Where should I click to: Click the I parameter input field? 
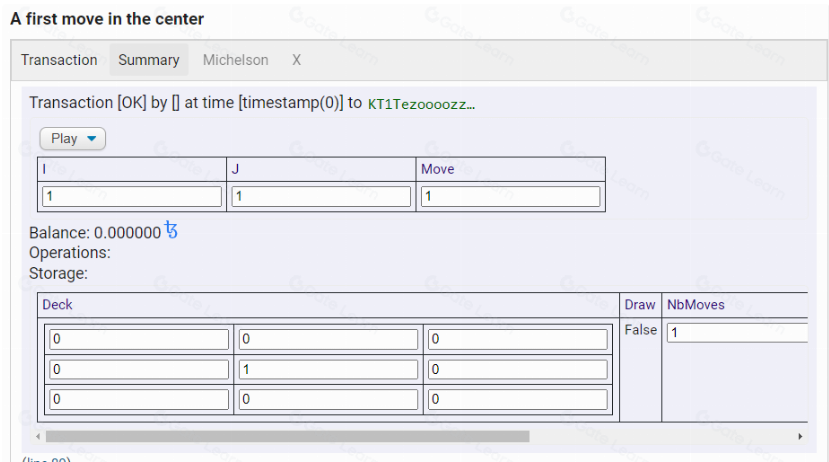[x=132, y=197]
